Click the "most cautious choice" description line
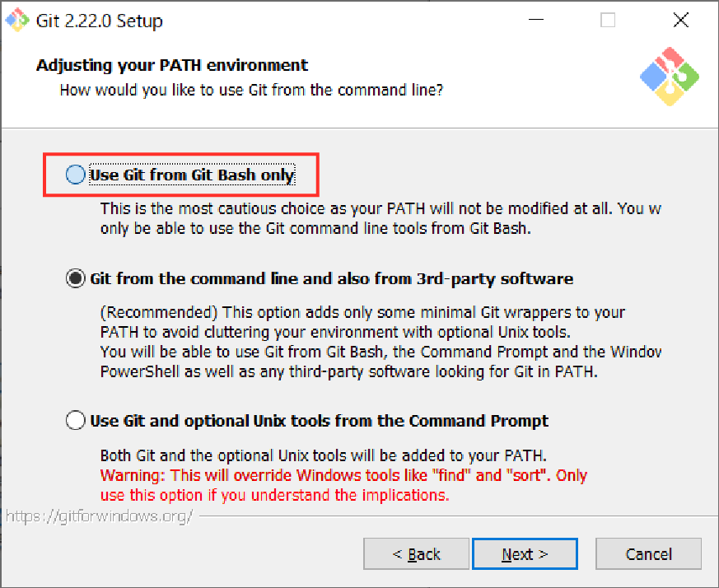The width and height of the screenshot is (719, 588). tap(380, 209)
